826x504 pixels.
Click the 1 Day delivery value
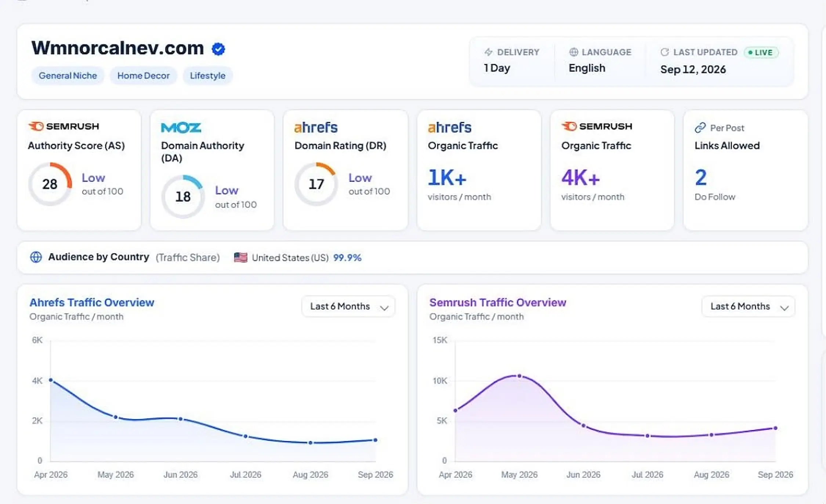pos(497,68)
